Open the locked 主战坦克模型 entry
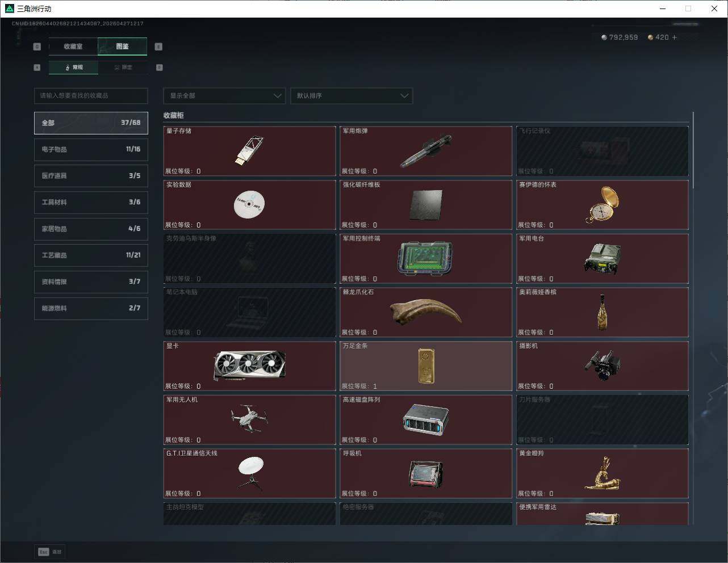 [250, 514]
